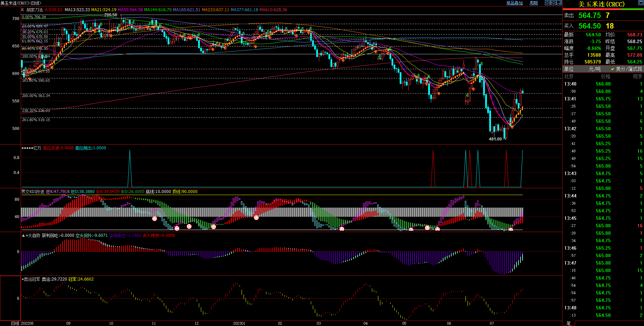Click the last smiley marker in KDJ panel
The width and height of the screenshot is (644, 326).
pos(511,230)
